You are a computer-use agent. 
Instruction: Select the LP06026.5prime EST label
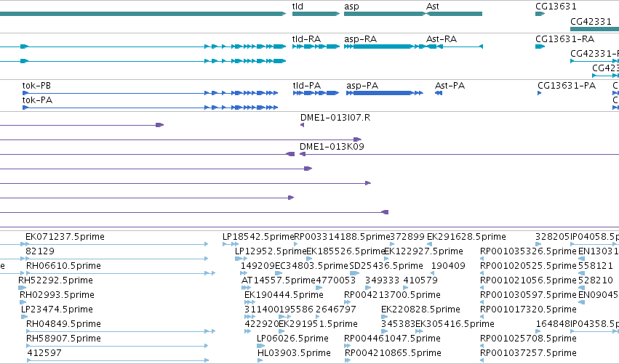(x=292, y=339)
